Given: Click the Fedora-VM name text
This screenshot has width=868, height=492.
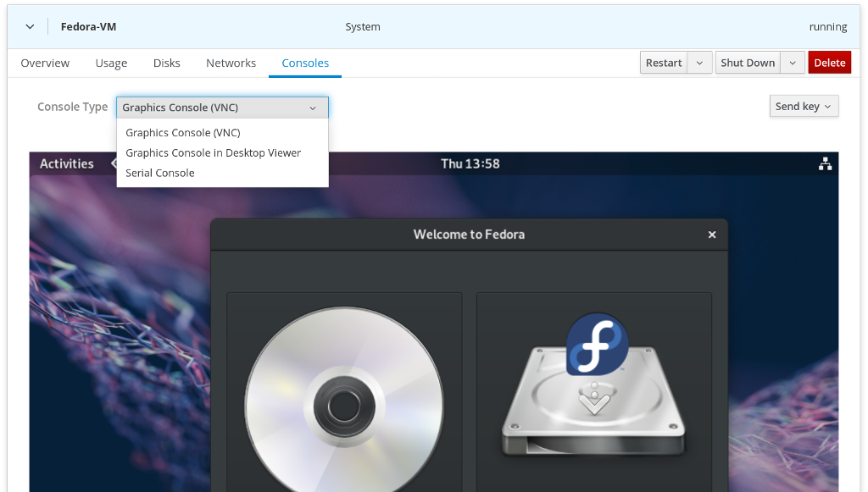Looking at the screenshot, I should click(88, 26).
